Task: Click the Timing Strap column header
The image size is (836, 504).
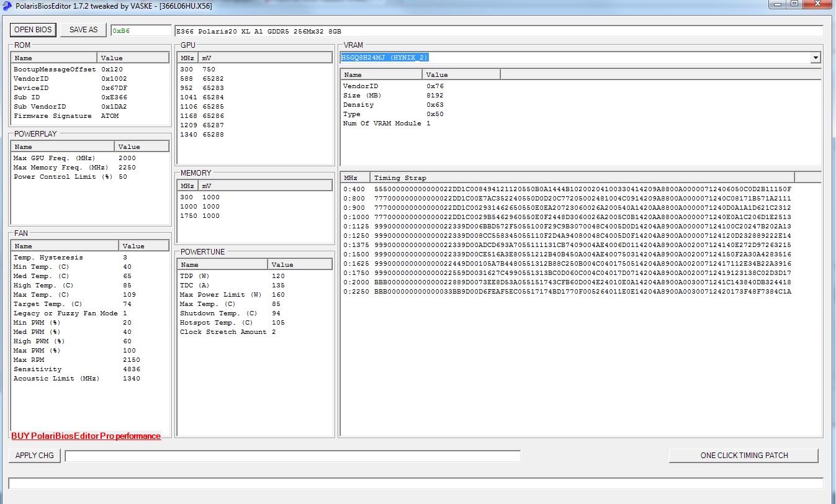Action: (x=582, y=178)
